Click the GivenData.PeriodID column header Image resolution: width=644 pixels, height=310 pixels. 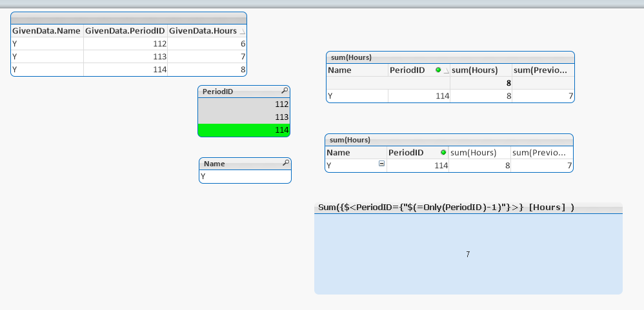(126, 31)
